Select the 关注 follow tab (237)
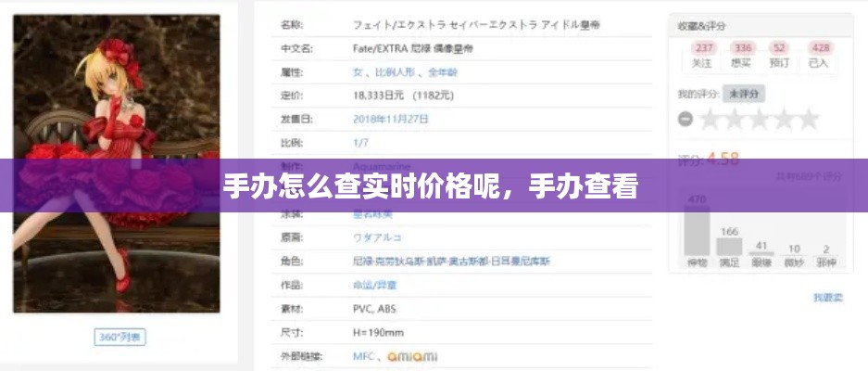Screen dimensions: 868x371 click(702, 56)
